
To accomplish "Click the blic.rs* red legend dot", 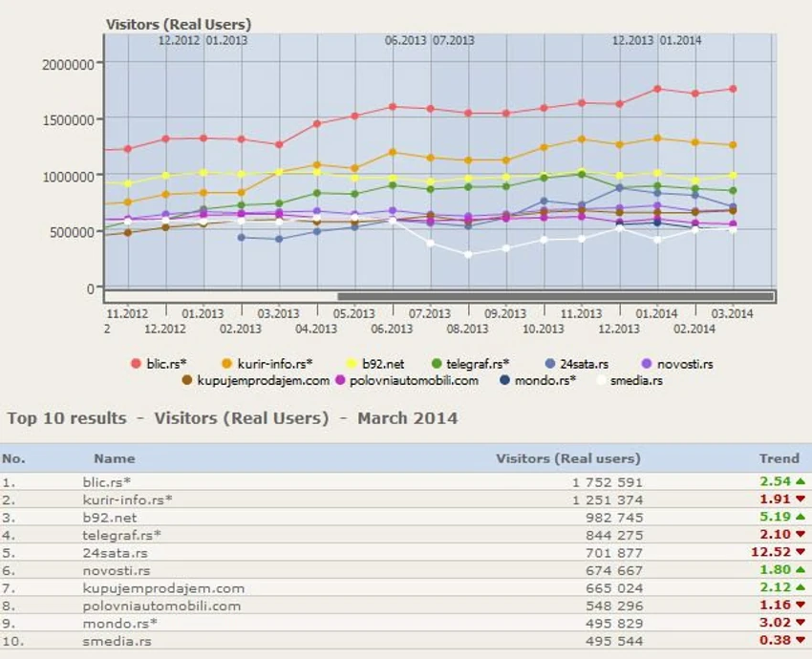I will (137, 364).
